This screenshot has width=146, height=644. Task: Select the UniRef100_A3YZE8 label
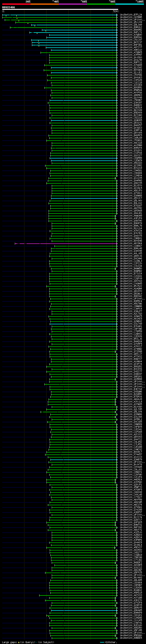coord(131,85)
